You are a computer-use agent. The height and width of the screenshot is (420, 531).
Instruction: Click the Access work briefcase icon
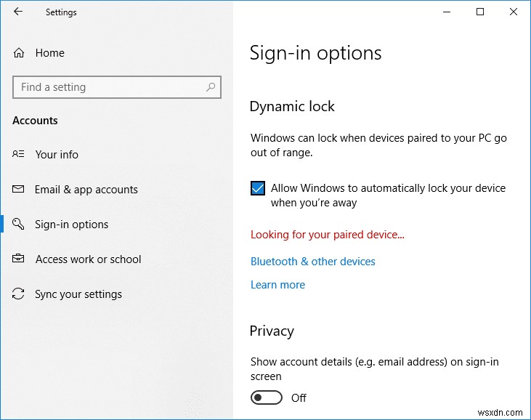click(18, 259)
